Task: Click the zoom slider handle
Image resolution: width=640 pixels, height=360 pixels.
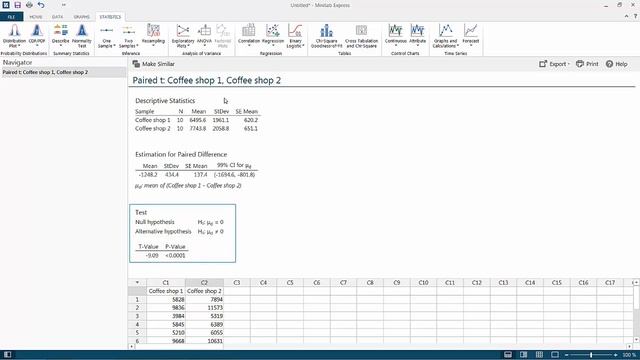Action: pos(591,355)
